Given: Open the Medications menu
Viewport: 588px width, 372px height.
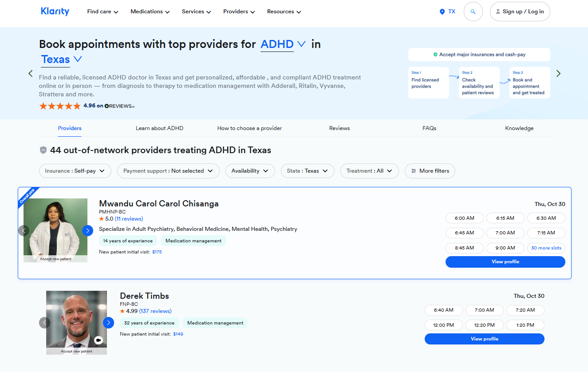Looking at the screenshot, I should point(150,12).
